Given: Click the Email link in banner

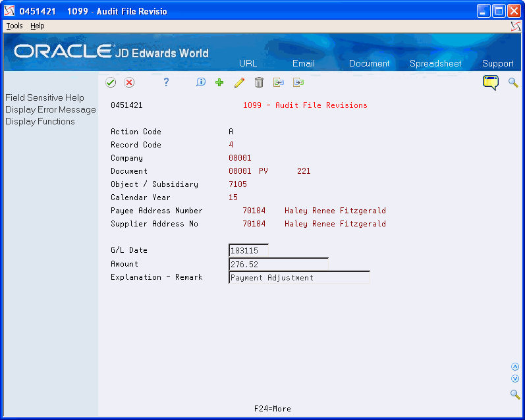Looking at the screenshot, I should [x=304, y=63].
